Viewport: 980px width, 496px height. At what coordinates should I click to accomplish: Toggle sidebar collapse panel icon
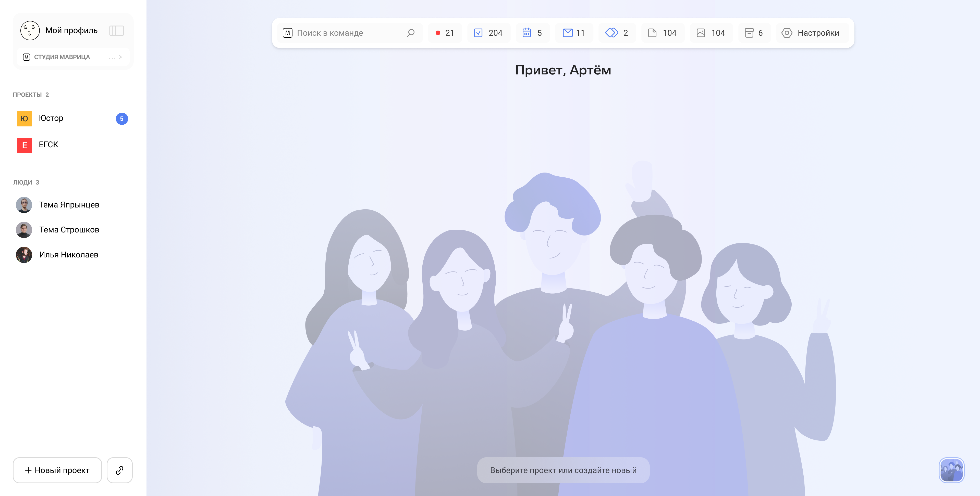tap(116, 31)
